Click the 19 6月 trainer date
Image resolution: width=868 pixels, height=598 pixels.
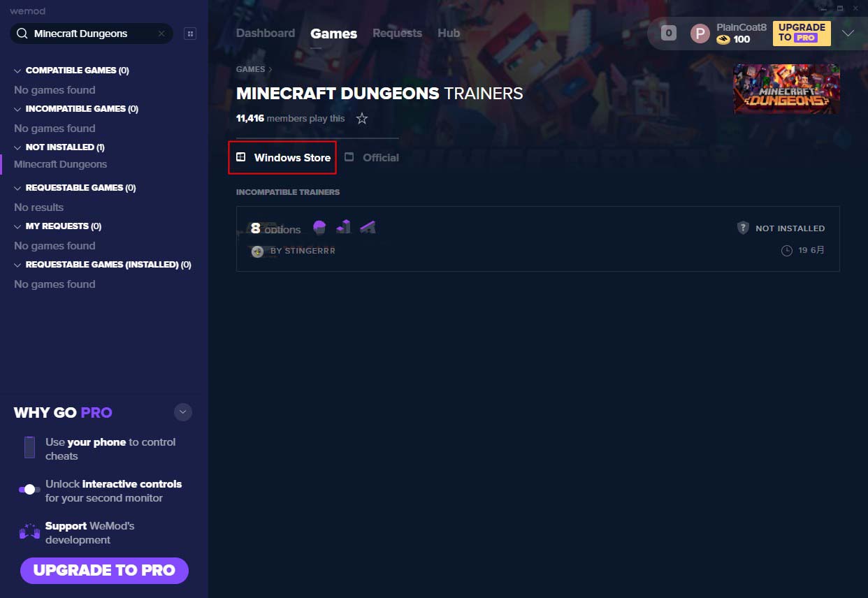pyautogui.click(x=811, y=250)
